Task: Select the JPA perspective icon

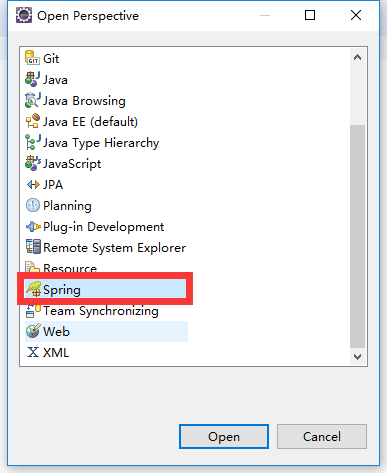Action: (33, 184)
